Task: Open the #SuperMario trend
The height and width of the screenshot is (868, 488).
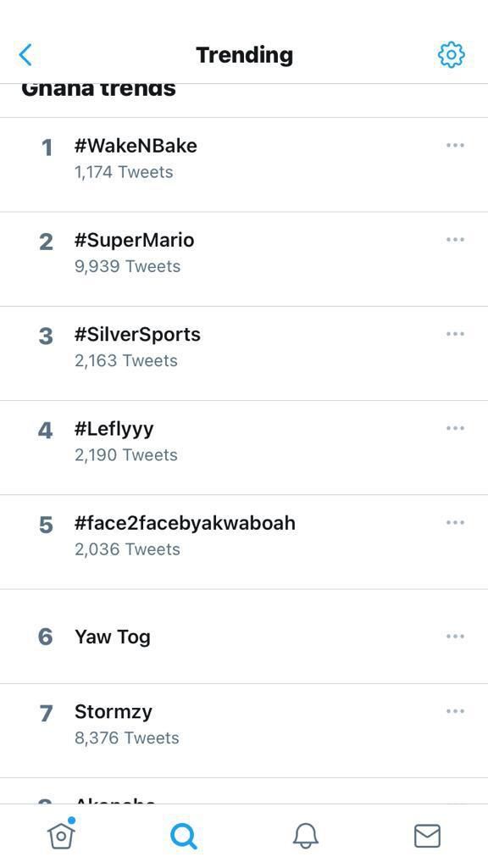Action: click(x=244, y=259)
